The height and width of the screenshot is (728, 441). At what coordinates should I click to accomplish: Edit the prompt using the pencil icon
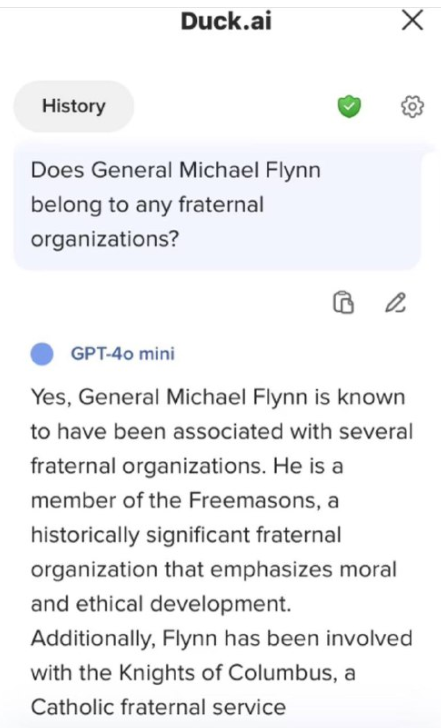pos(396,302)
